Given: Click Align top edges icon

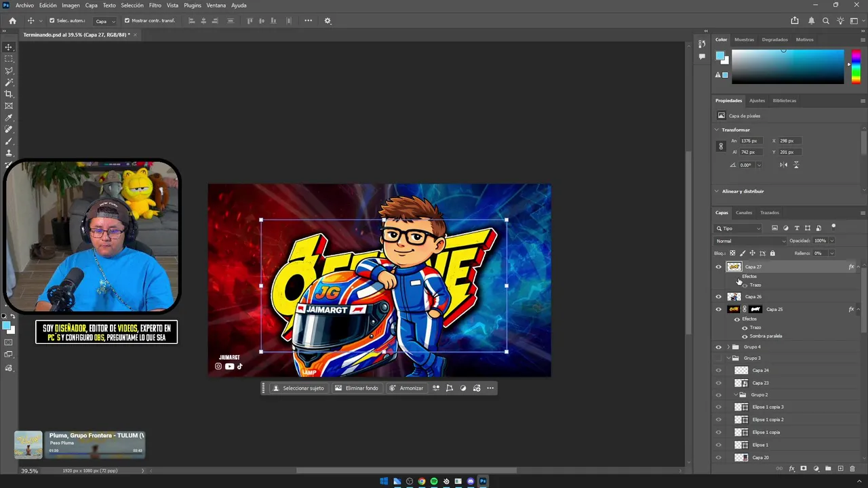Looking at the screenshot, I should point(250,21).
